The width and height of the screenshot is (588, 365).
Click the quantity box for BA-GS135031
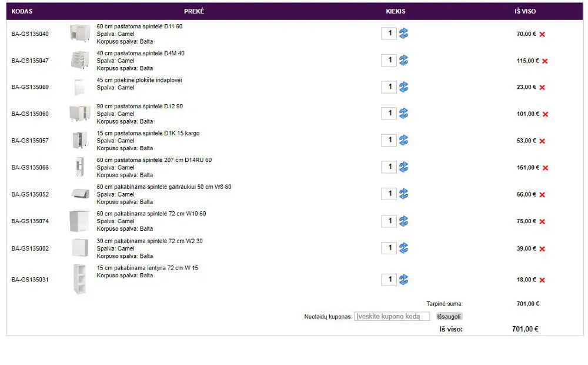[389, 280]
